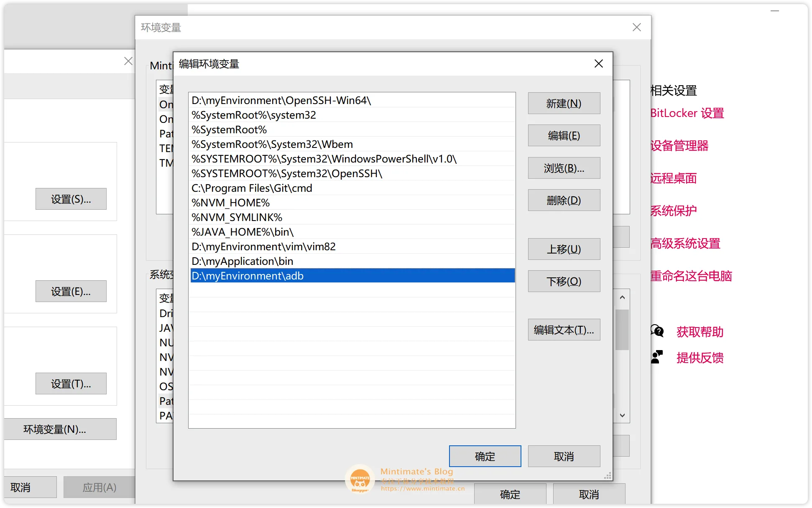Click 确定 to confirm changes

tap(485, 457)
